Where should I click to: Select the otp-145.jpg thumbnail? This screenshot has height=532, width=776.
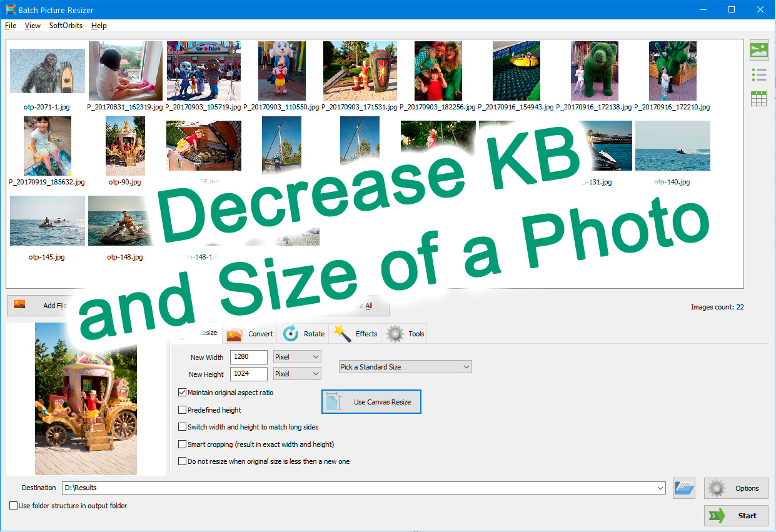47,220
